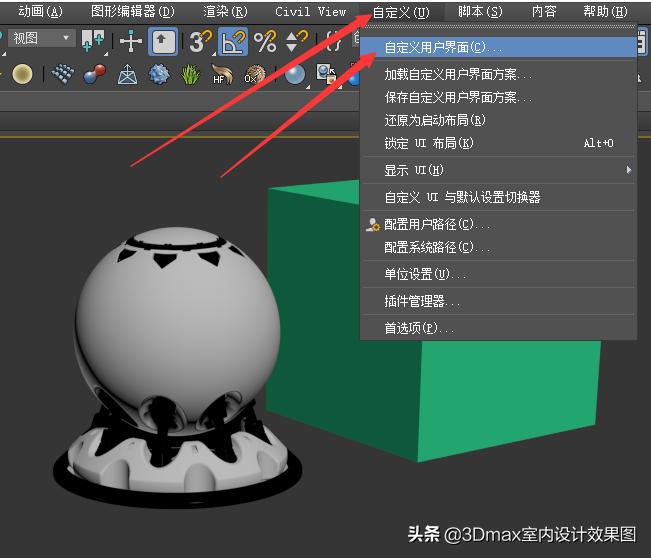Toggle the Percent Snap icon
The height and width of the screenshot is (558, 651).
pyautogui.click(x=265, y=42)
